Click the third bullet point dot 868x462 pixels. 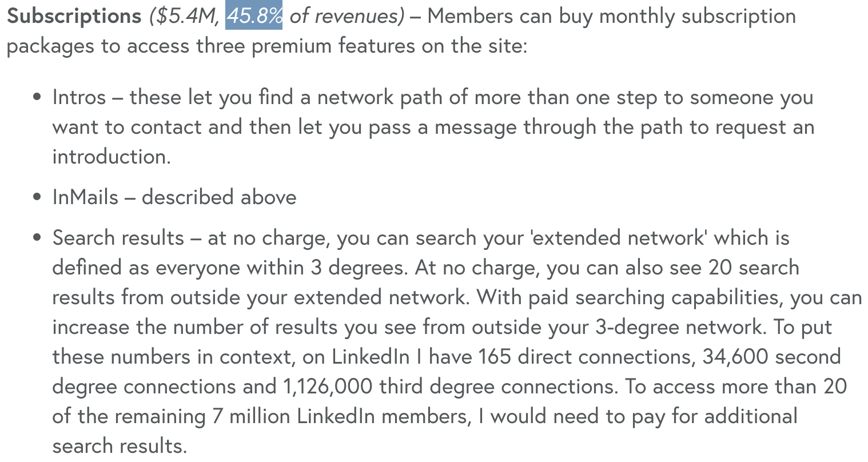click(37, 238)
